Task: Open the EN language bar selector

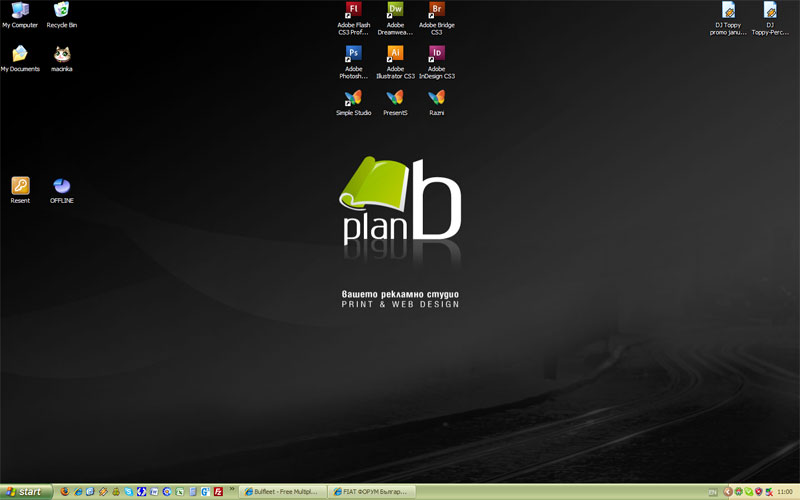Action: (712, 492)
